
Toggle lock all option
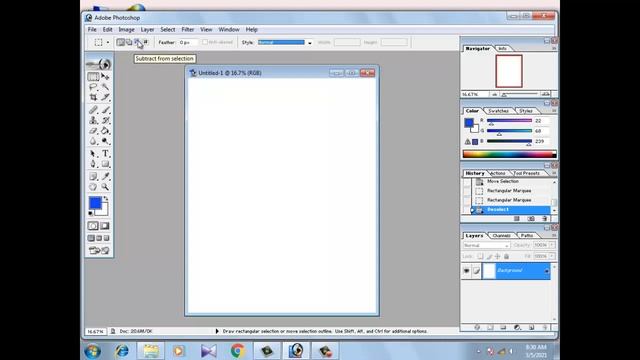tap(506, 256)
